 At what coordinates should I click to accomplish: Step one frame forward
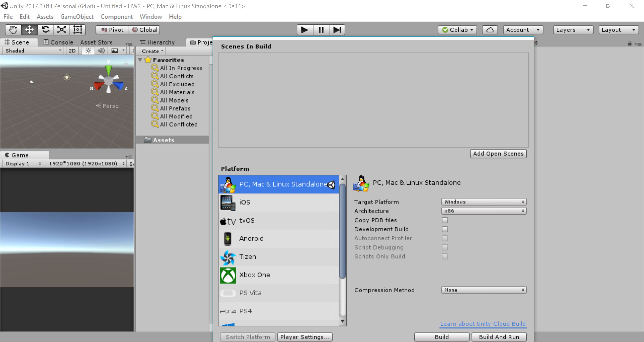point(337,30)
